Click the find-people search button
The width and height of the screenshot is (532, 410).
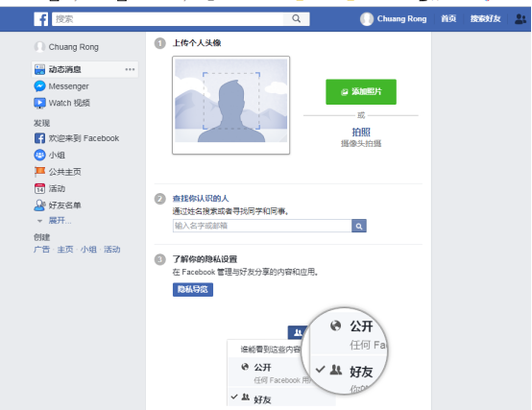click(x=359, y=226)
